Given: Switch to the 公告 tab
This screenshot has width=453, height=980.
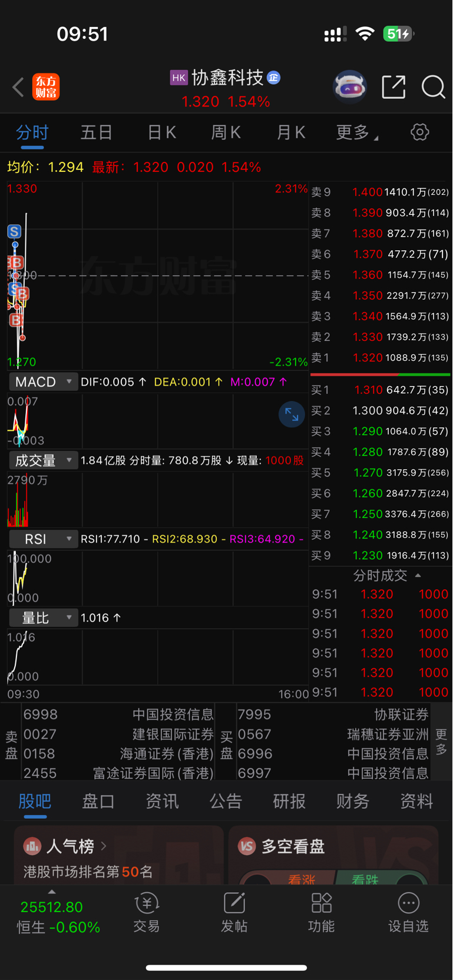Looking at the screenshot, I should 226,802.
